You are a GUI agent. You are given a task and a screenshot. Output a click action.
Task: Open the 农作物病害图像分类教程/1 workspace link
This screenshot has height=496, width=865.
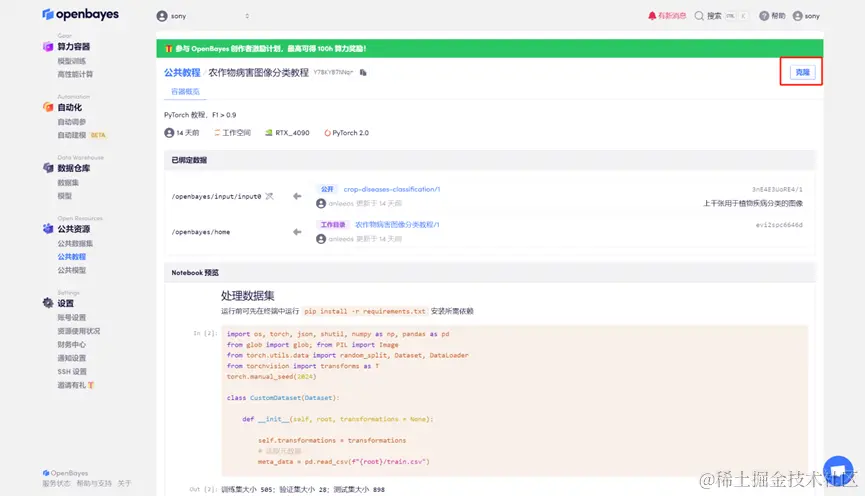(397, 225)
